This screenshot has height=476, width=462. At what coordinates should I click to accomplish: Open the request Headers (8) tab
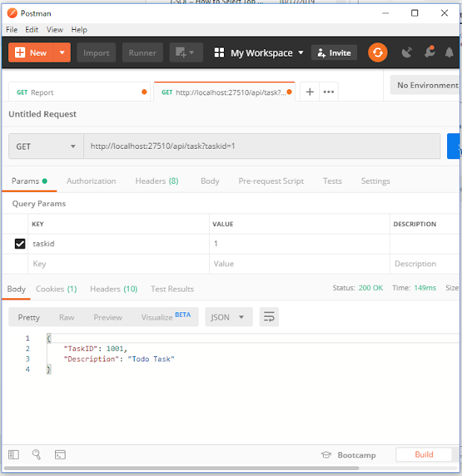157,181
